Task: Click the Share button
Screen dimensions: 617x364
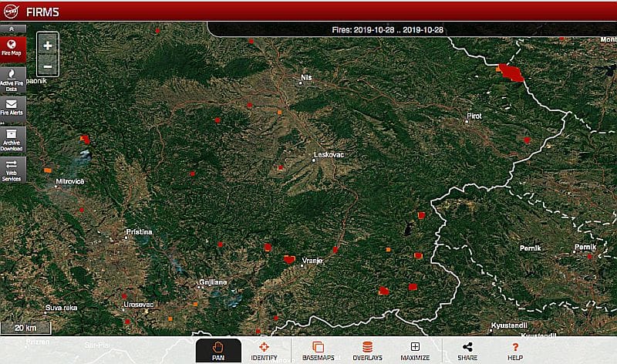Action: 467,351
